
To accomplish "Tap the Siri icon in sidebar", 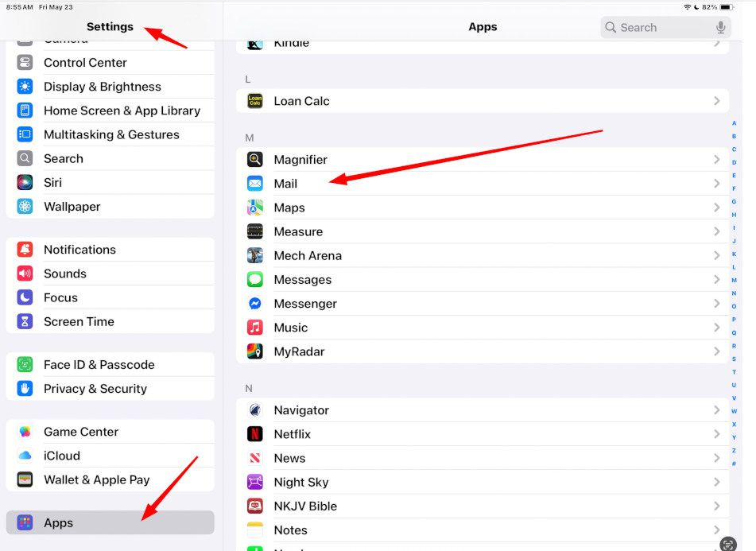I will [x=25, y=183].
